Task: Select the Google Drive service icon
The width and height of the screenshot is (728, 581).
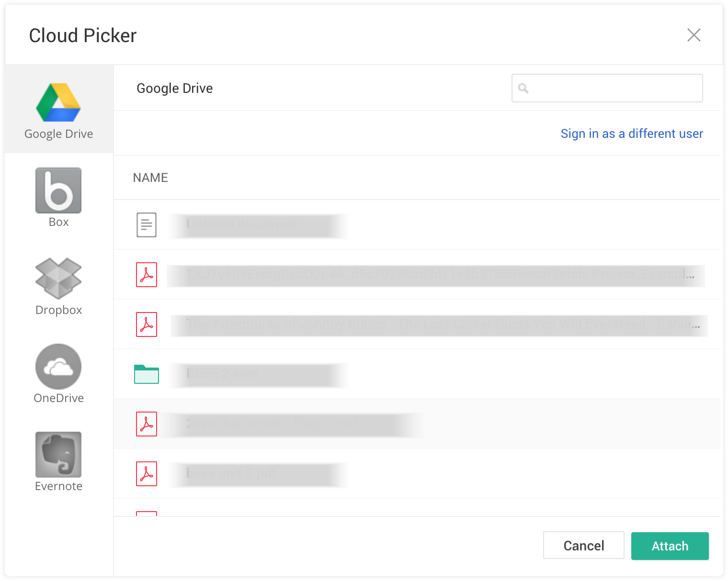Action: pos(57,102)
